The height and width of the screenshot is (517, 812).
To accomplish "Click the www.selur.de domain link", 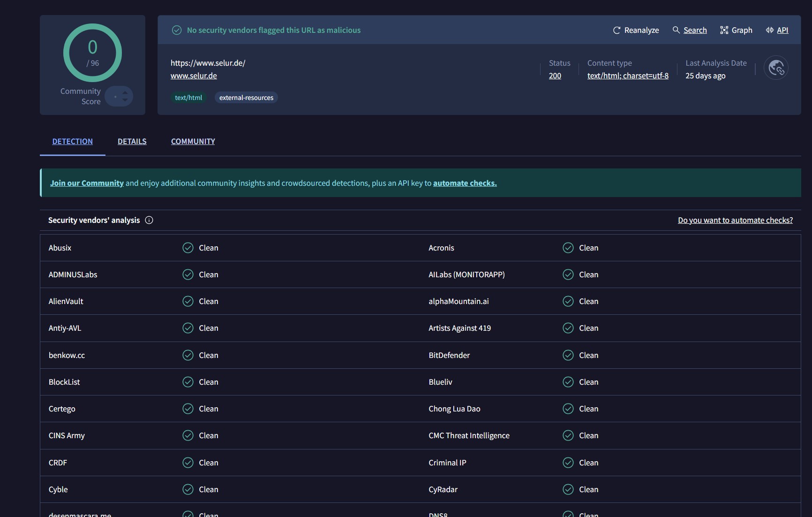I will (x=194, y=76).
